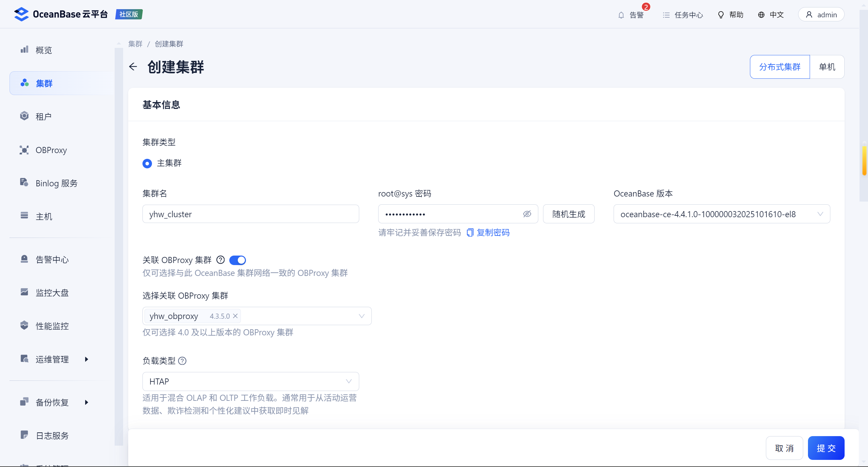This screenshot has width=868, height=467.
Task: Disable the 关联 OBProxy 集群 switch
Action: point(237,260)
